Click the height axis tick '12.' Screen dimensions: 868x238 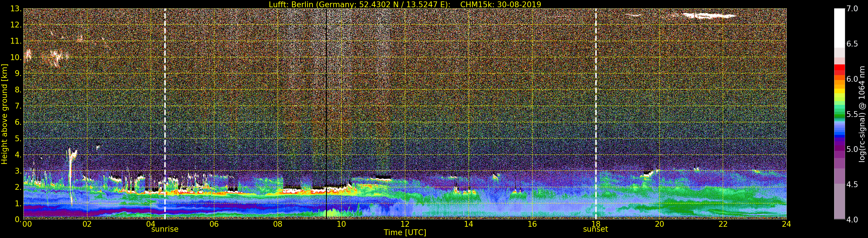pyautogui.click(x=16, y=25)
